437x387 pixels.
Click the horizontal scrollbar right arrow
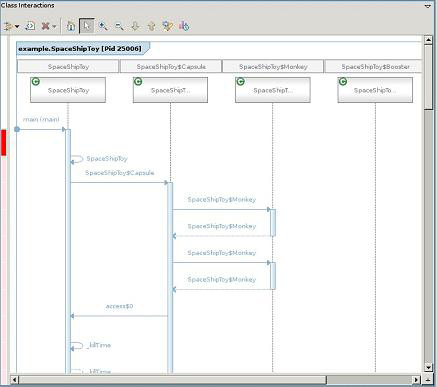click(x=416, y=380)
